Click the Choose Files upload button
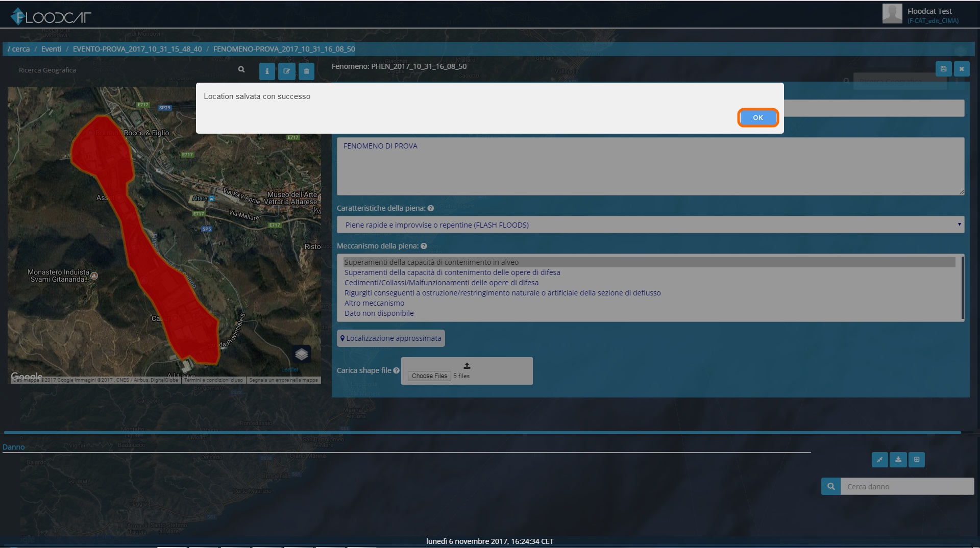Image resolution: width=980 pixels, height=548 pixels. point(429,376)
